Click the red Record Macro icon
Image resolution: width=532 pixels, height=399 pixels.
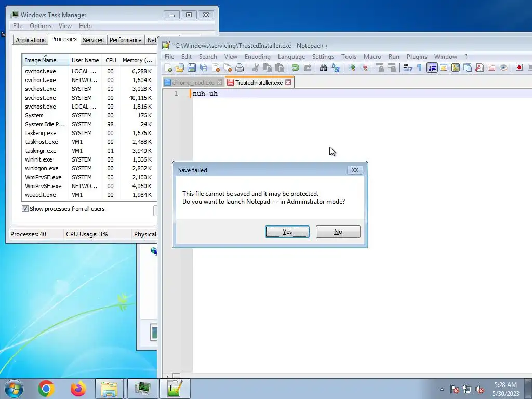click(x=519, y=68)
